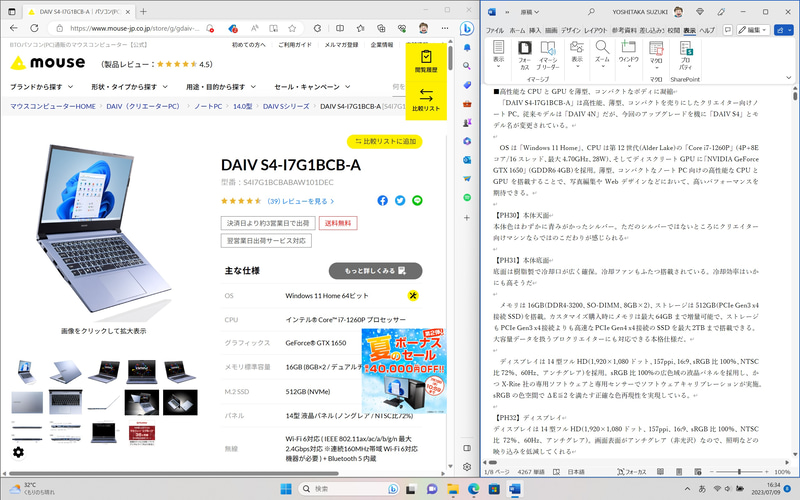
Task: Click the Word search magnifier in title bar
Action: point(591,12)
